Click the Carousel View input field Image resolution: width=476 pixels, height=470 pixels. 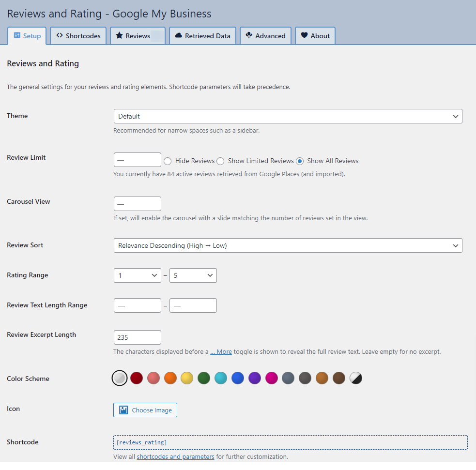click(x=138, y=204)
